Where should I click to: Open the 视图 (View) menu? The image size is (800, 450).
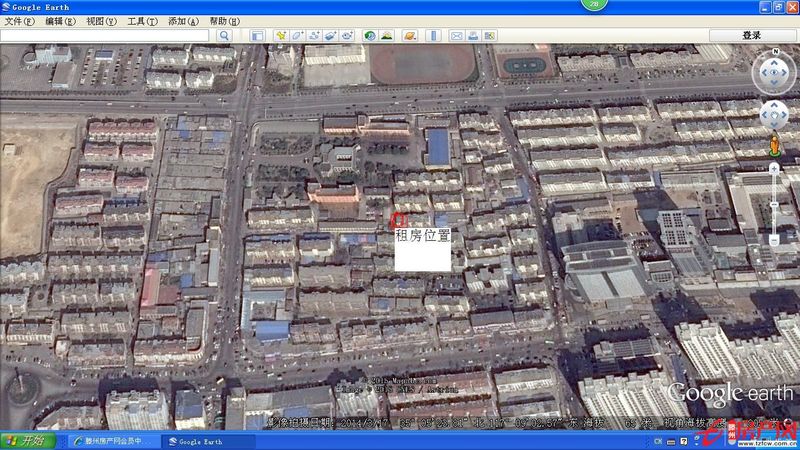(x=101, y=21)
